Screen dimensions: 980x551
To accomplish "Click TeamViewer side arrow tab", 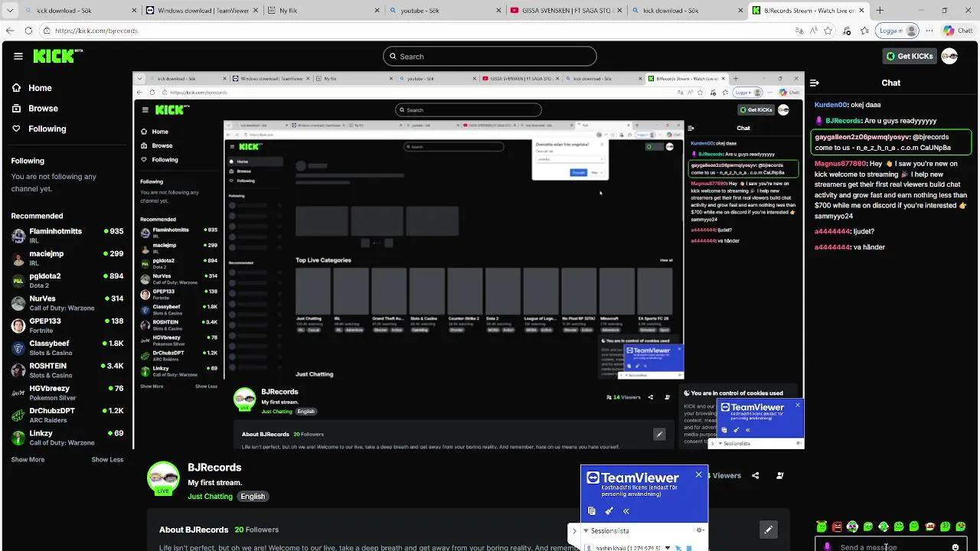I will coord(574,530).
